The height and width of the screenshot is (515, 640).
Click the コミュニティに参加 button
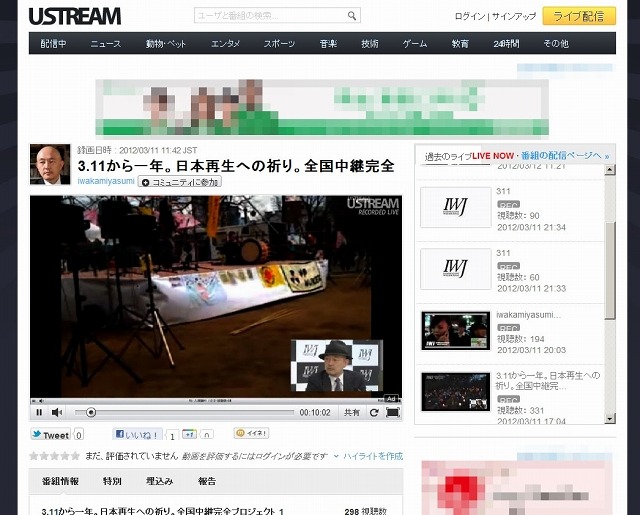click(180, 182)
